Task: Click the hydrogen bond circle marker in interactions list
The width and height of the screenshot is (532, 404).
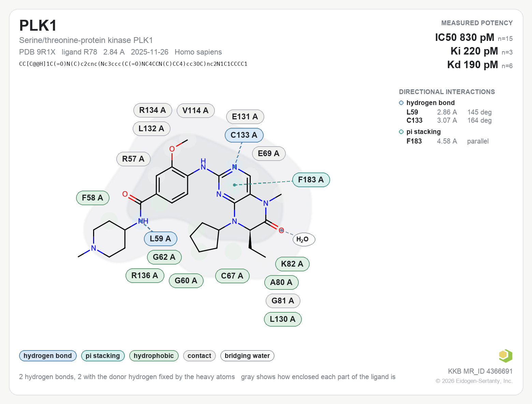Action: [401, 103]
